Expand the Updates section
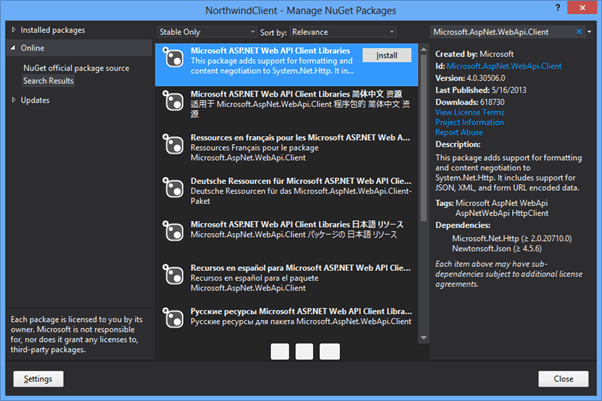 click(13, 100)
